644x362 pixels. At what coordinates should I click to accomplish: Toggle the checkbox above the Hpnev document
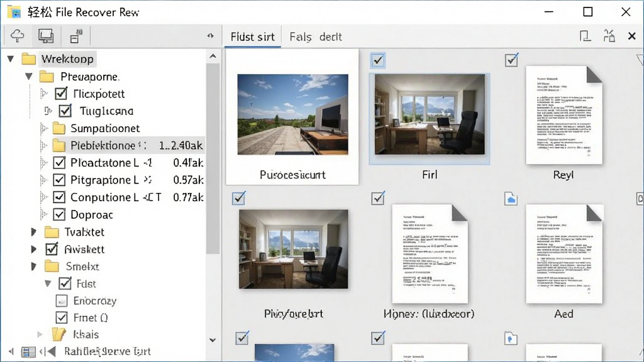[378, 198]
